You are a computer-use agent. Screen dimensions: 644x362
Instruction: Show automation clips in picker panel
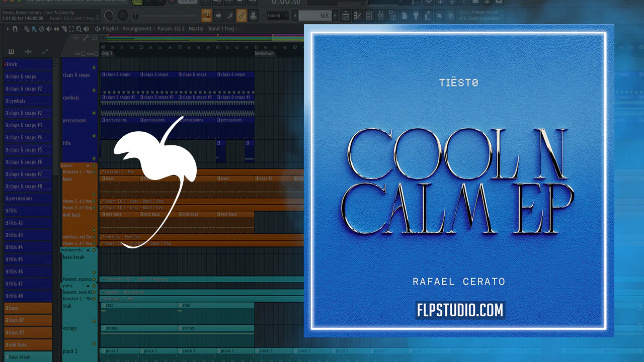click(45, 52)
